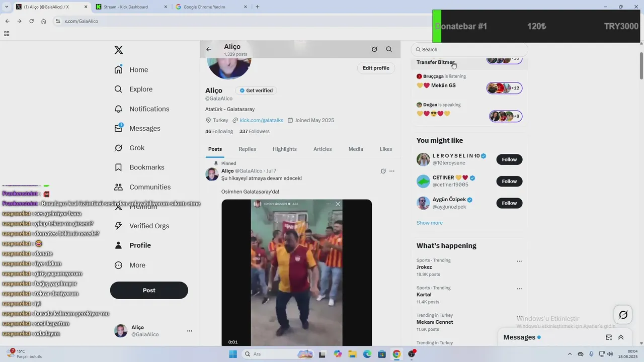This screenshot has width=644, height=362.
Task: Click the search icon in profile header
Action: (x=389, y=49)
